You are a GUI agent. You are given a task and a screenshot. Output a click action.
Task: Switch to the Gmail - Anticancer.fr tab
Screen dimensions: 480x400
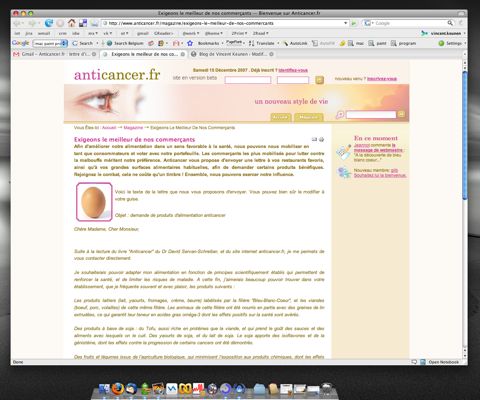pyautogui.click(x=55, y=54)
